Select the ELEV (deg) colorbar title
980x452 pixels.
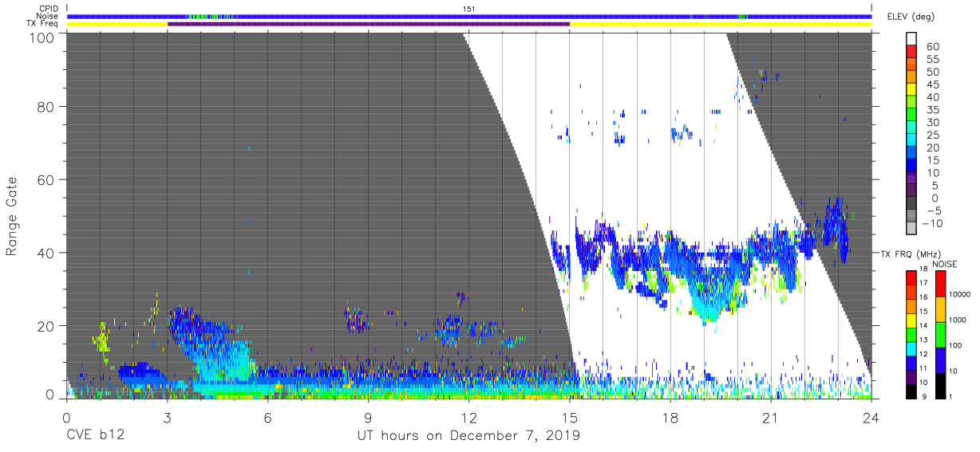910,17
